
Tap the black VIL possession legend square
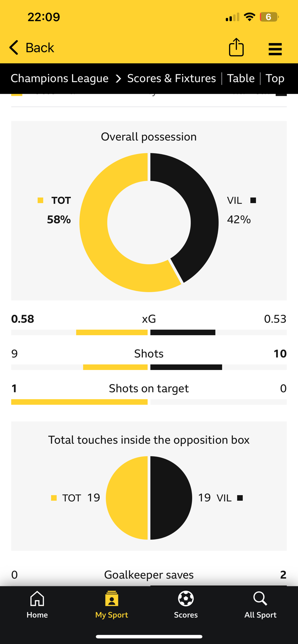(x=253, y=200)
